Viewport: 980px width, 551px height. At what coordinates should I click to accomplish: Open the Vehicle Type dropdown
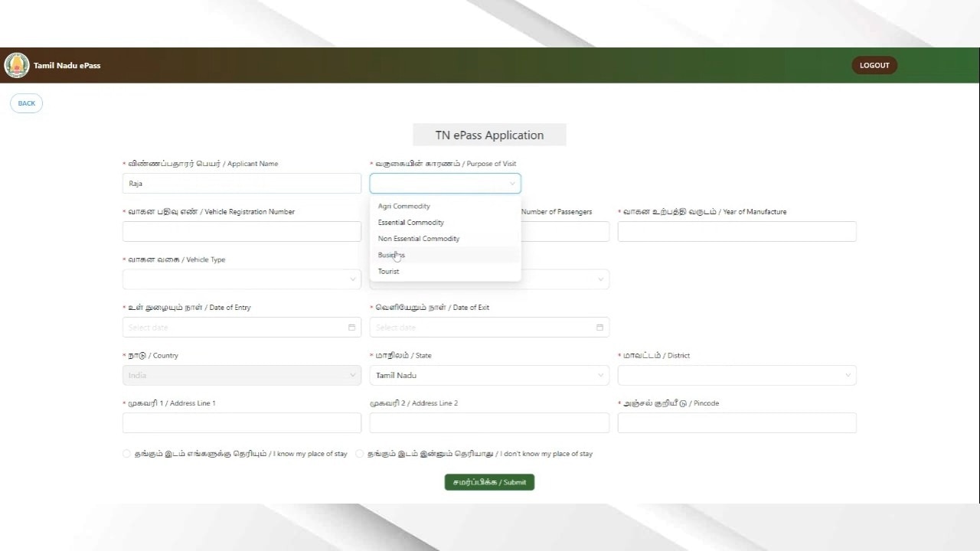click(x=242, y=279)
